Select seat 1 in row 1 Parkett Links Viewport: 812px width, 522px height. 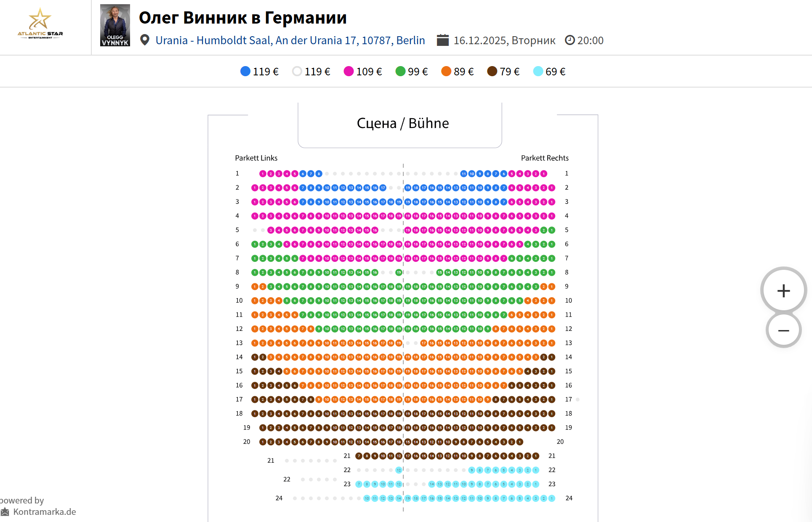tap(263, 173)
